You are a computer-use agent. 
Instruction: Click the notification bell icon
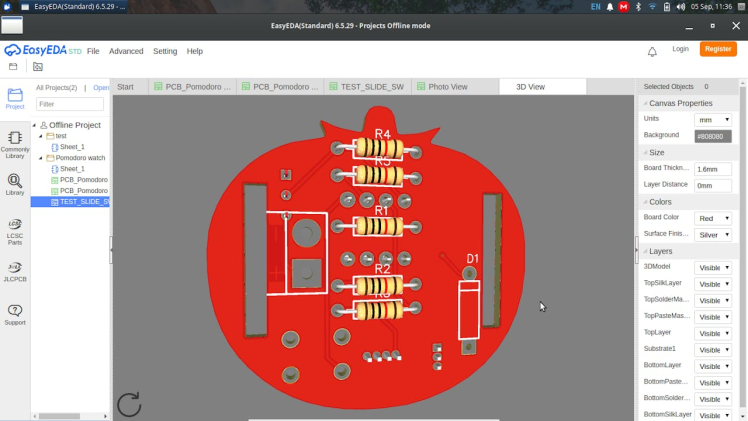(652, 51)
